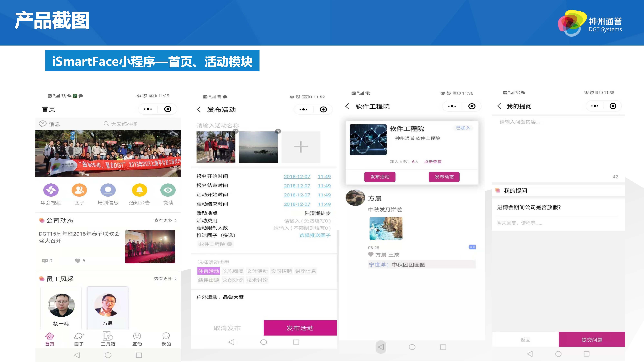Open more menu dots on 首页 screen
Image resolution: width=644 pixels, height=362 pixels.
tap(148, 109)
